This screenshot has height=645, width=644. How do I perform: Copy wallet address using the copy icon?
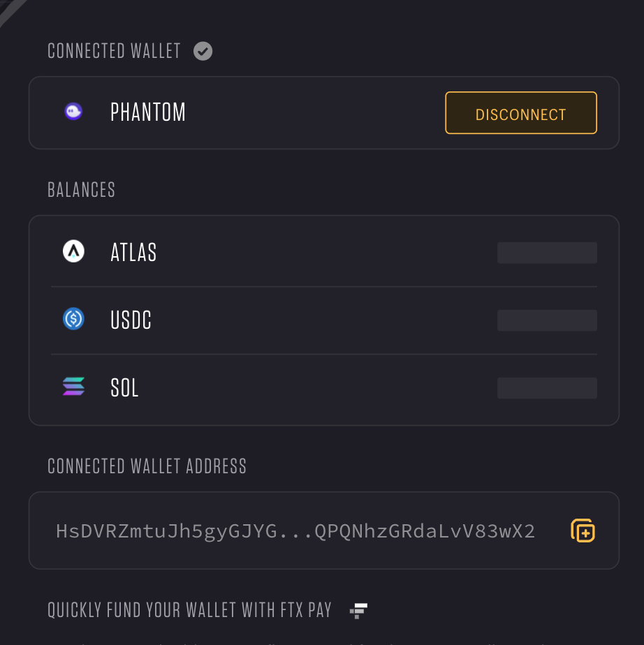pos(583,531)
